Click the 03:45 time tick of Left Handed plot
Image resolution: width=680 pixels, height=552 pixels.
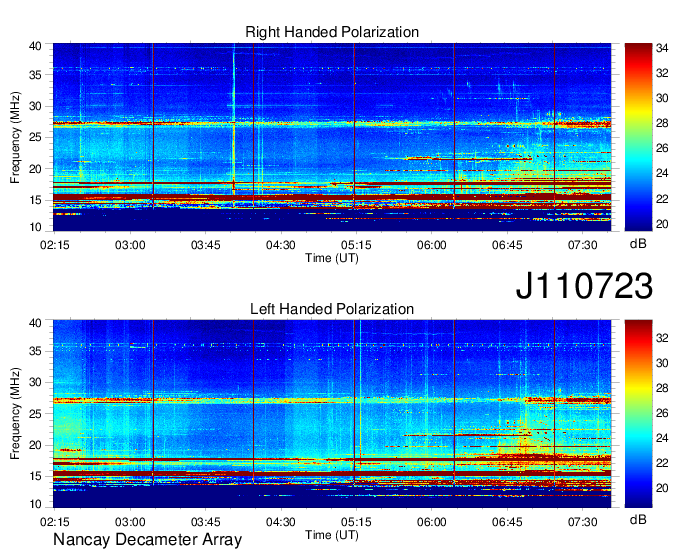[206, 522]
